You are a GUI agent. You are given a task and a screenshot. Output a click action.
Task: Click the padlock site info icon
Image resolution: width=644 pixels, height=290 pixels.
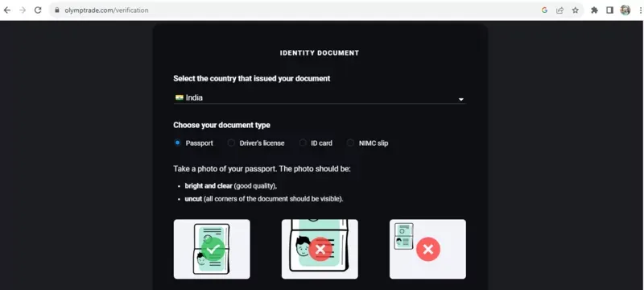pos(57,10)
